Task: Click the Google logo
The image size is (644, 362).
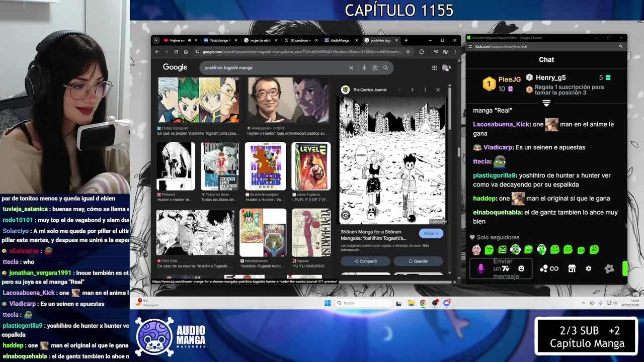Action: pyautogui.click(x=175, y=67)
